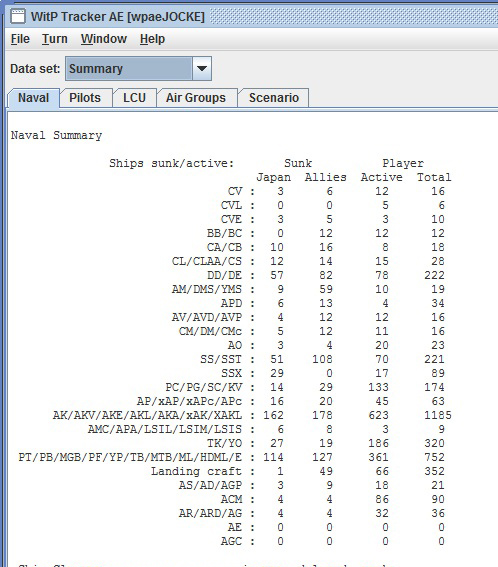
Task: Select the Naval tab
Action: pos(33,98)
